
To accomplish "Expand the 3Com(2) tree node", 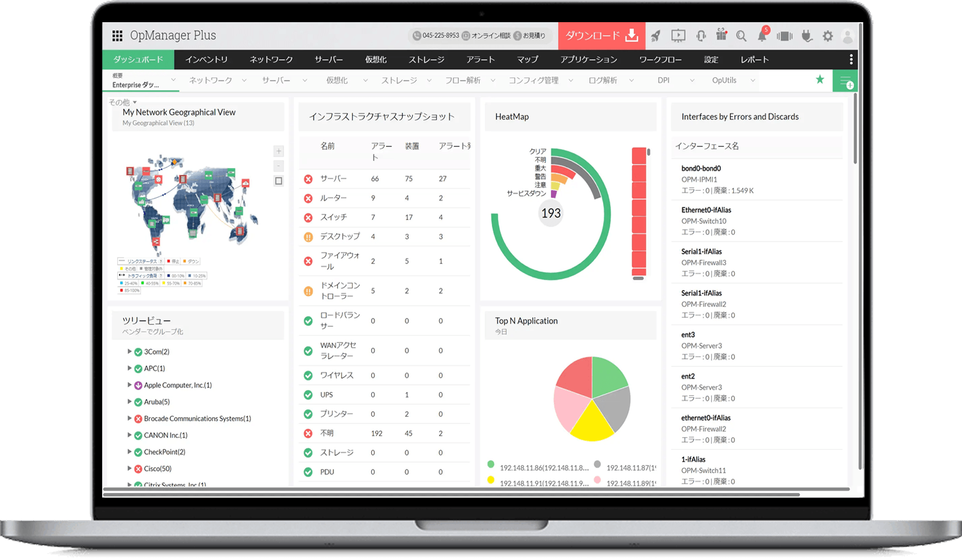I will [129, 352].
